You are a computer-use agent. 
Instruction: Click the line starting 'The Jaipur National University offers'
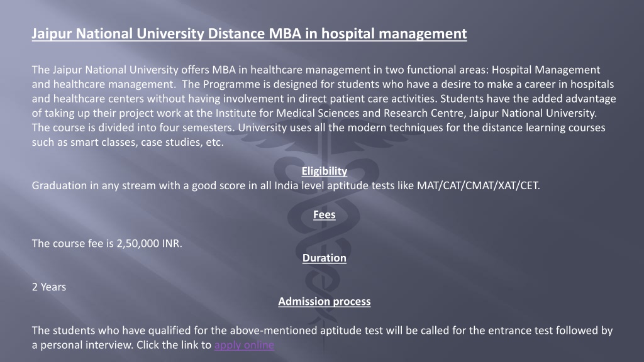tap(316, 70)
